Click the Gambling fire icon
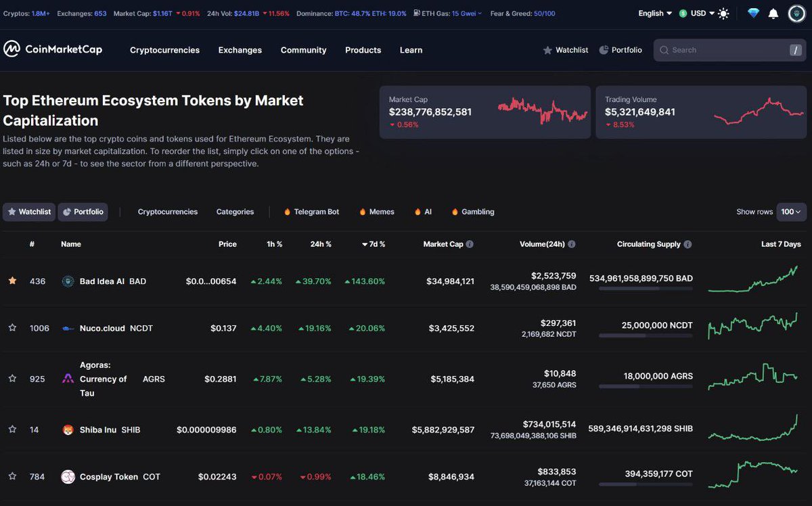The image size is (812, 506). [455, 212]
